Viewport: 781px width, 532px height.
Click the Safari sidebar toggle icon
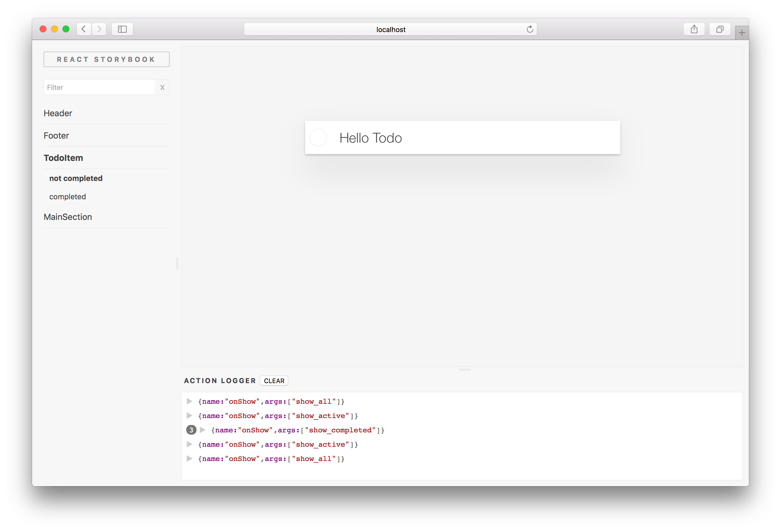(x=122, y=29)
